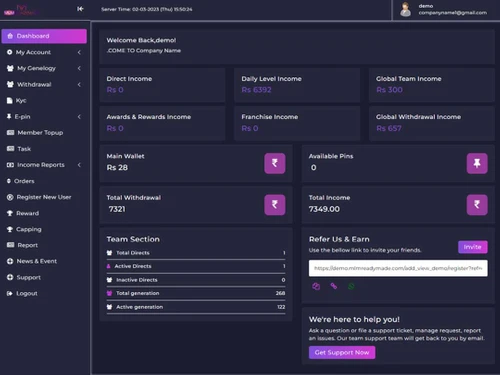
Task: Click the Total Income rupee icon
Action: click(477, 205)
